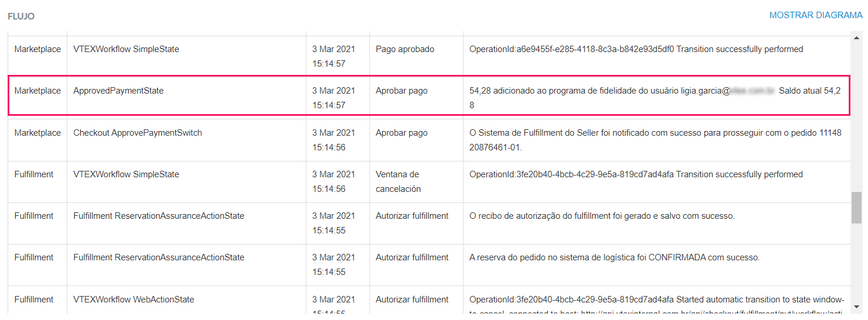868x320 pixels.
Task: Click the vertical scrollbar thumb
Action: [x=857, y=207]
